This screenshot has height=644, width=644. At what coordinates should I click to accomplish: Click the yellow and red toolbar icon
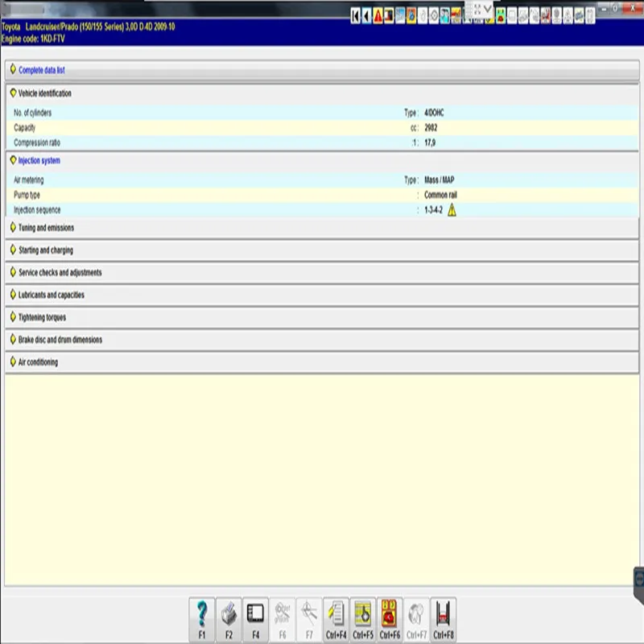click(456, 15)
